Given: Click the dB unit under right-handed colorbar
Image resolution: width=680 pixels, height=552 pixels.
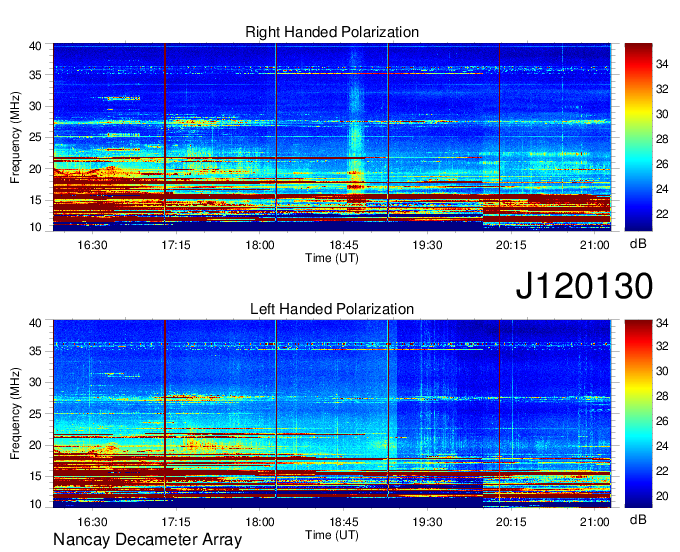Looking at the screenshot, I should [638, 243].
